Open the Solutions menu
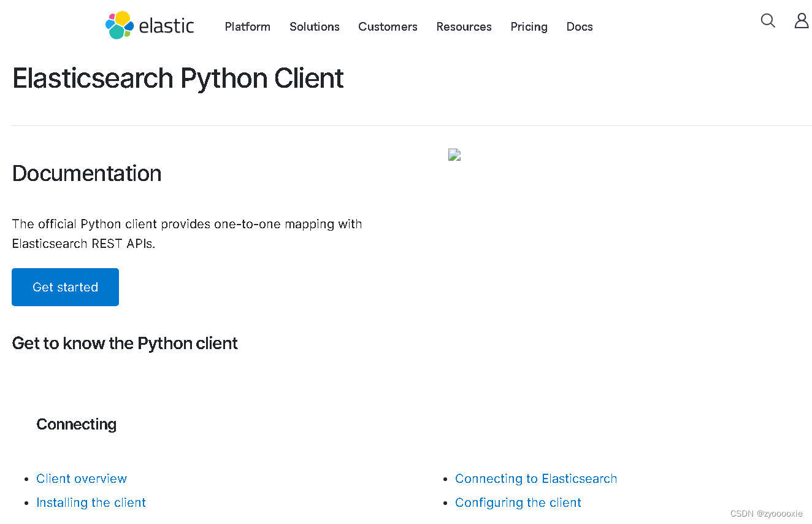Screen dimensions: 812x524 [x=314, y=27]
